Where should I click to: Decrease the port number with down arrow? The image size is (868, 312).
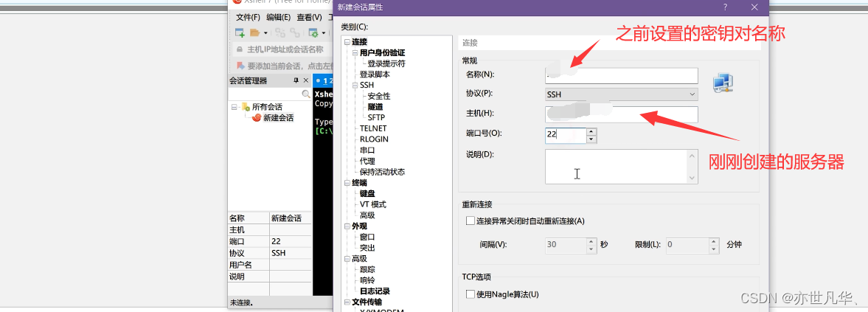591,139
